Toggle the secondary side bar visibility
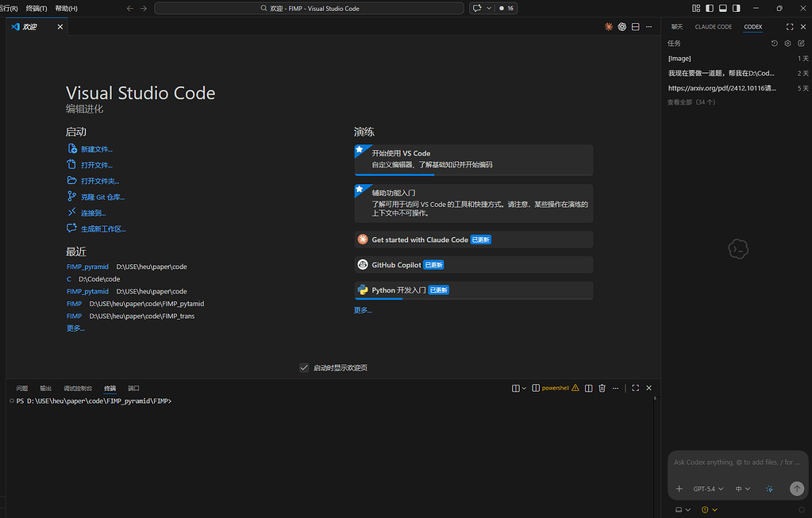This screenshot has height=518, width=812. coord(737,8)
